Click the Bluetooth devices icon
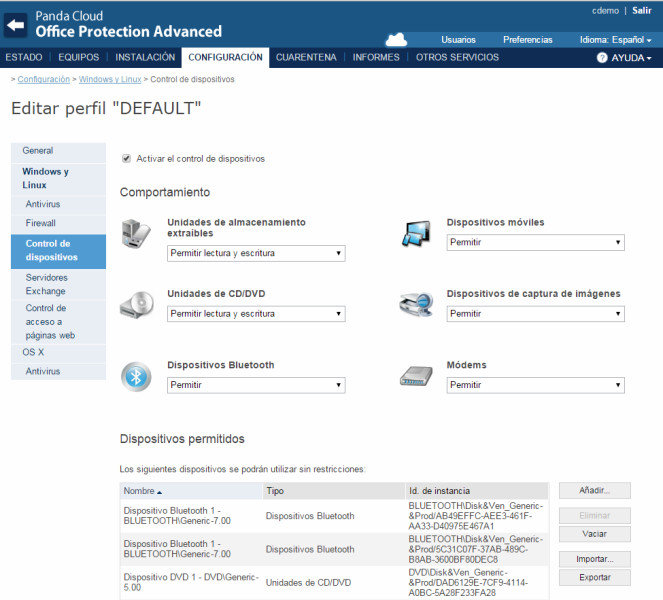The width and height of the screenshot is (663, 600). pyautogui.click(x=136, y=376)
